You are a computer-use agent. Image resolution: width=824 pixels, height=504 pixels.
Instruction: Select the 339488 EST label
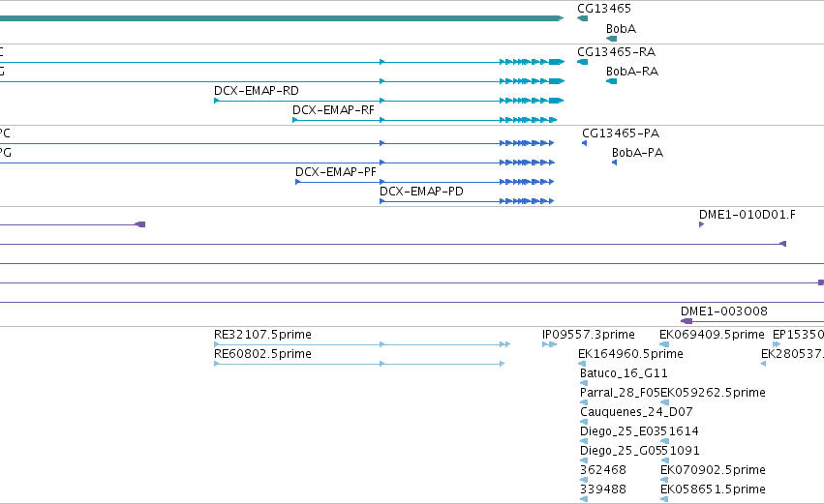tap(603, 489)
